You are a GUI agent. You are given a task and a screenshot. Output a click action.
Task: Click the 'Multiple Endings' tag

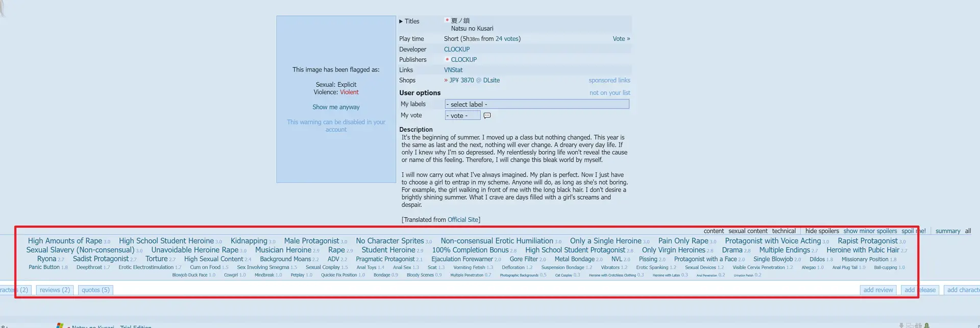tap(785, 250)
